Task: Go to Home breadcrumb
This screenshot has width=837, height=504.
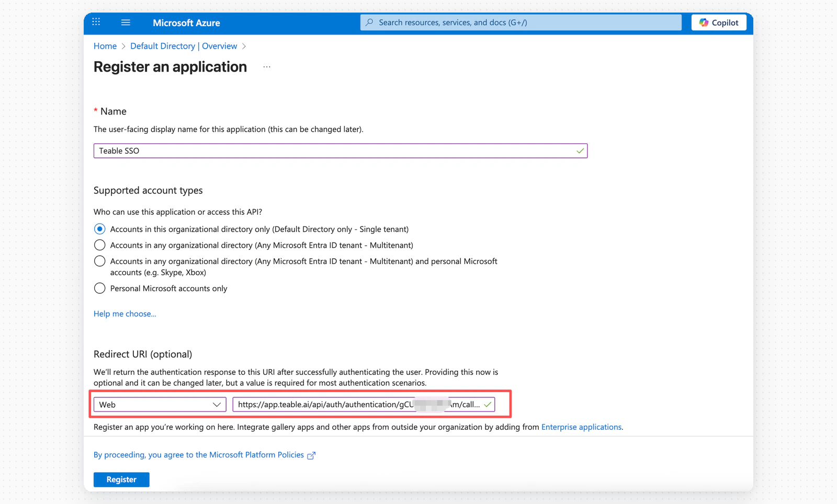Action: click(105, 46)
